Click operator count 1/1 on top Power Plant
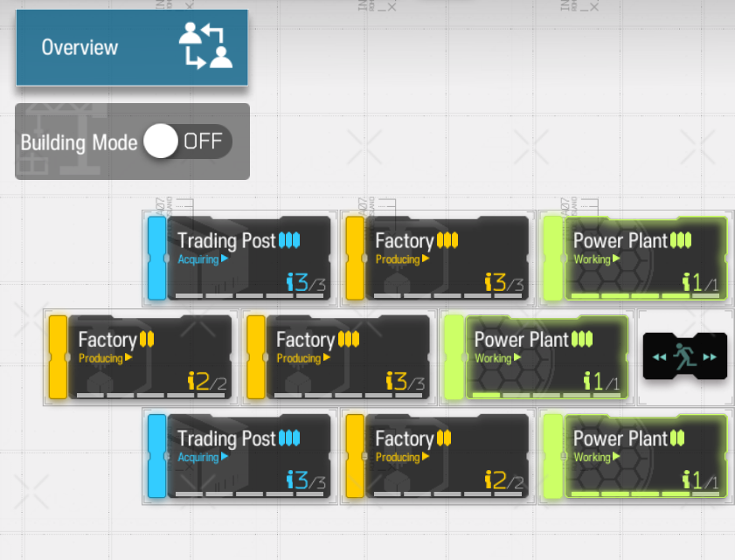The width and height of the screenshot is (735, 560). (x=700, y=282)
